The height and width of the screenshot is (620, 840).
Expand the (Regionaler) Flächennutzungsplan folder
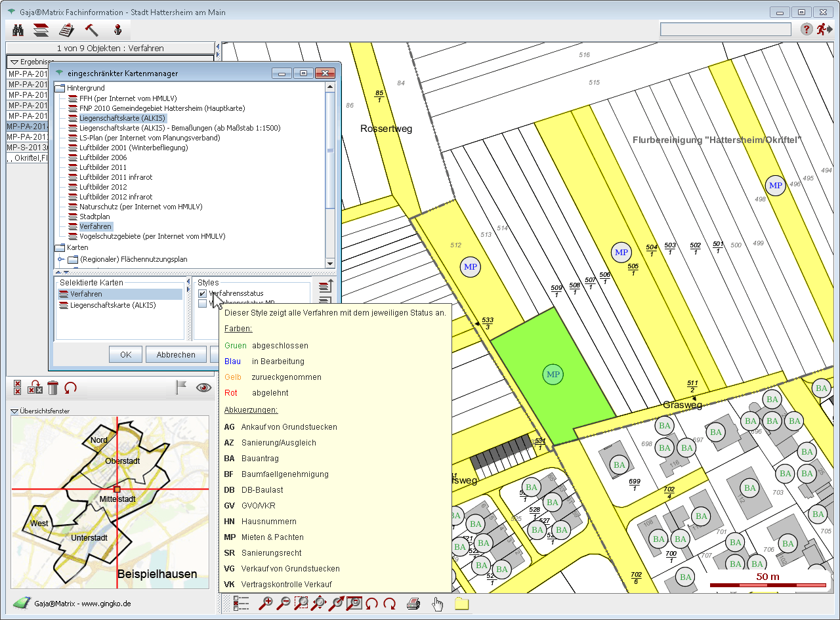click(61, 259)
